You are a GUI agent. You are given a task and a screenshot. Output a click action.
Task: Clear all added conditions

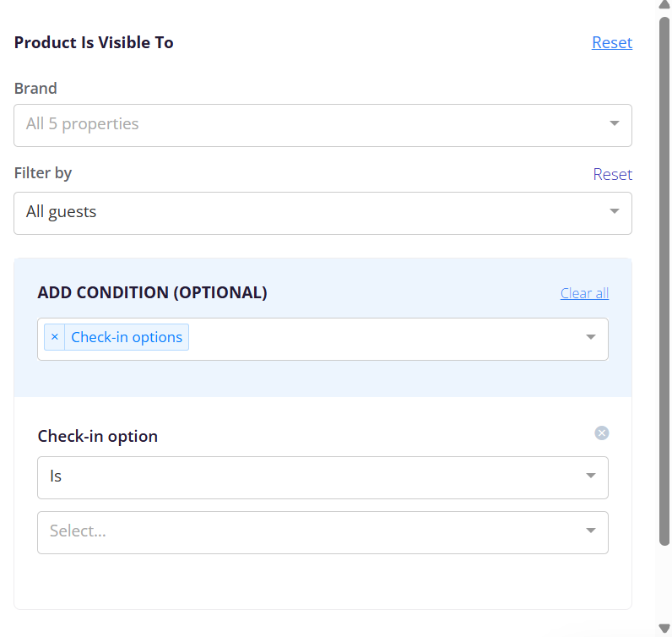pyautogui.click(x=584, y=293)
